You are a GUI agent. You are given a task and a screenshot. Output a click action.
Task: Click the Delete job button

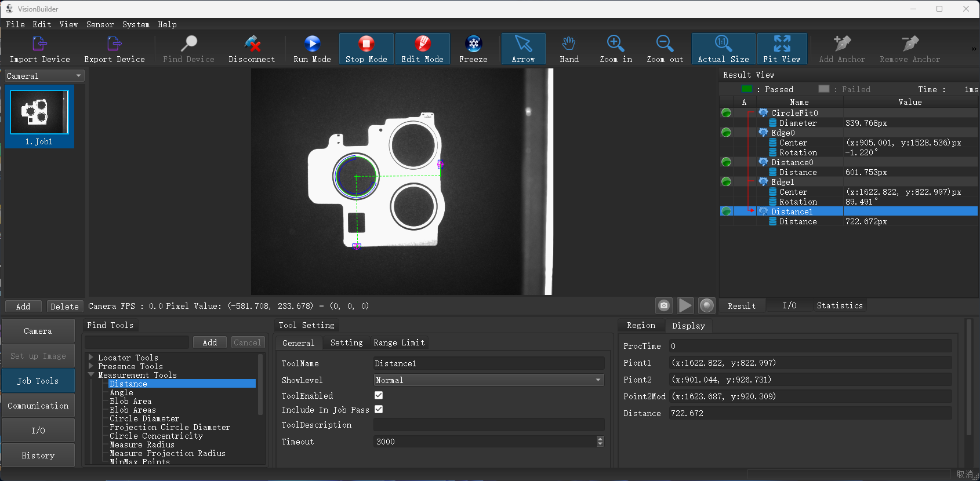pyautogui.click(x=64, y=307)
